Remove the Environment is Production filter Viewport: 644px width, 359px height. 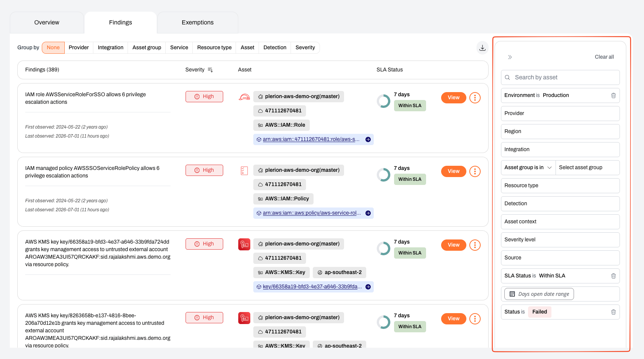pos(613,95)
